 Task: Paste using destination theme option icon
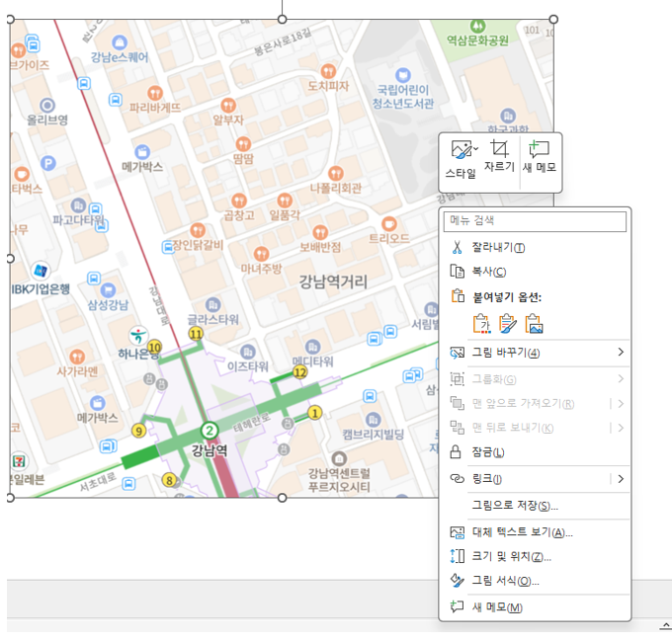481,323
